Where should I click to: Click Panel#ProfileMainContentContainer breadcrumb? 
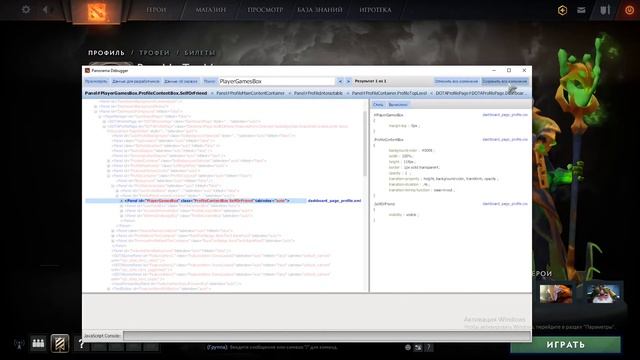click(x=250, y=93)
